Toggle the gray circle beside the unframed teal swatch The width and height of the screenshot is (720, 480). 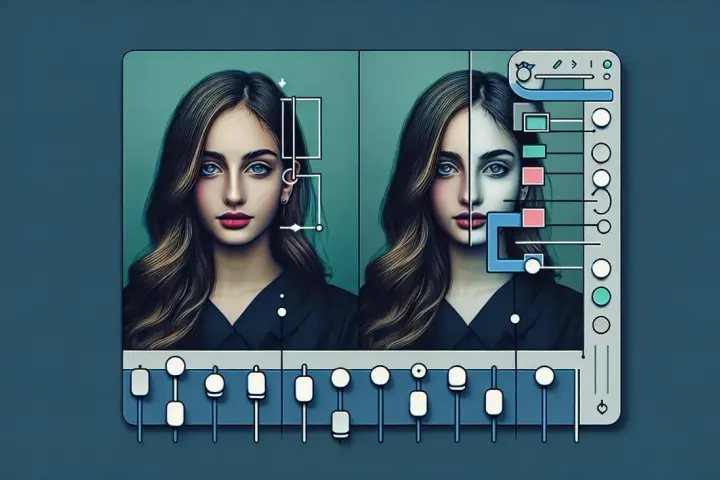[x=601, y=153]
